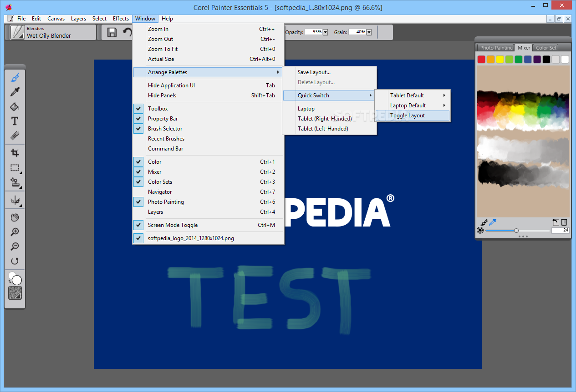Open the Wet Oily Blender brush selector
The image size is (576, 392).
point(53,32)
